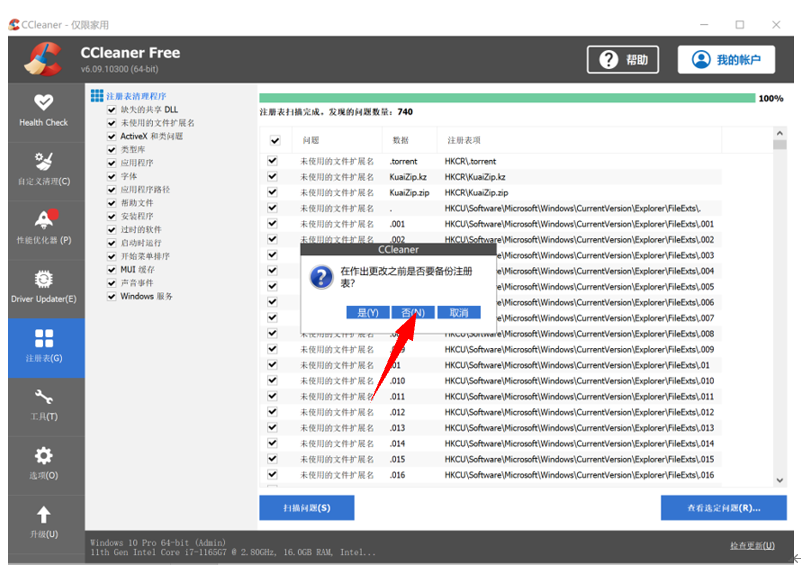This screenshot has width=801, height=567.
Task: Toggle the Applications (应用程序) checkbox
Action: [111, 163]
